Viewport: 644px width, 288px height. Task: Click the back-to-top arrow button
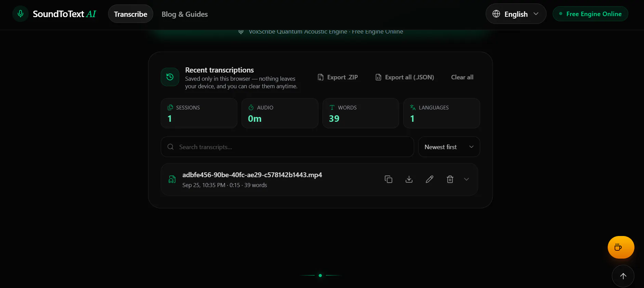623,276
